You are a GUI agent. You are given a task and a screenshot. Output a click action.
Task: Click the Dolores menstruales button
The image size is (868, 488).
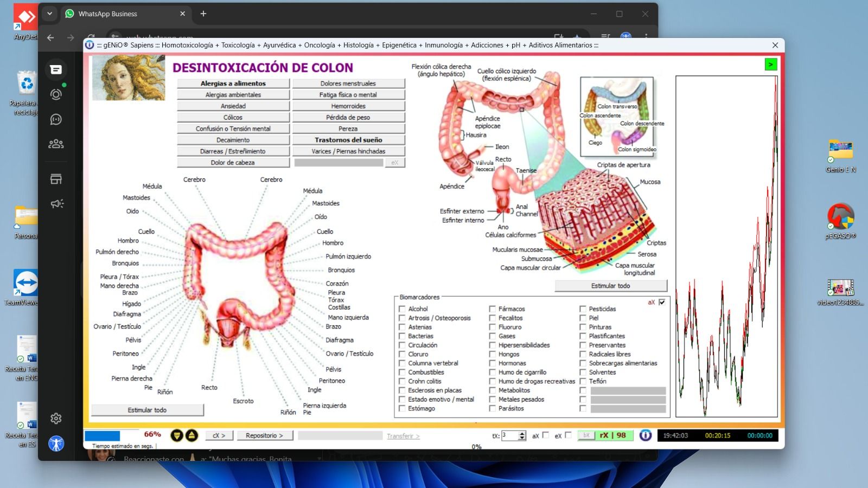click(348, 84)
